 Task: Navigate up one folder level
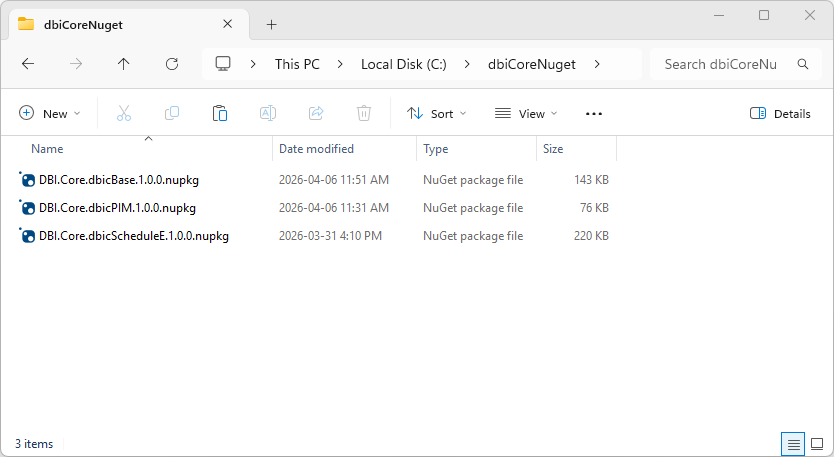pos(123,64)
